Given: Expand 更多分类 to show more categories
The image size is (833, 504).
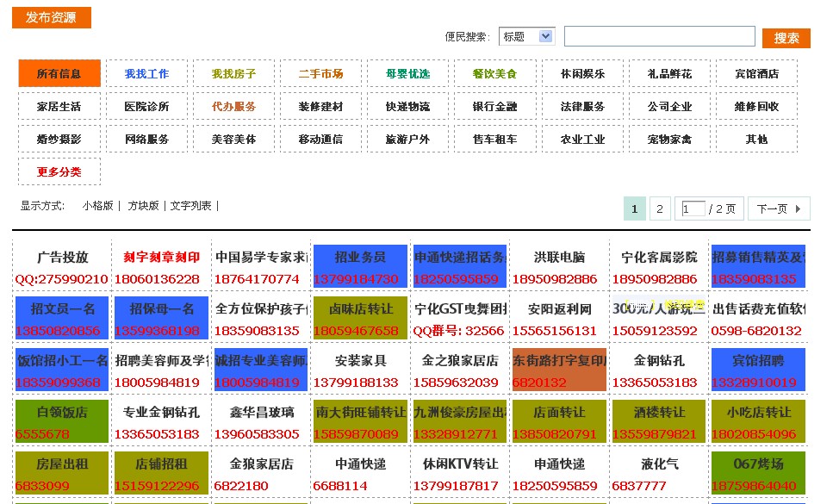Looking at the screenshot, I should [x=59, y=172].
